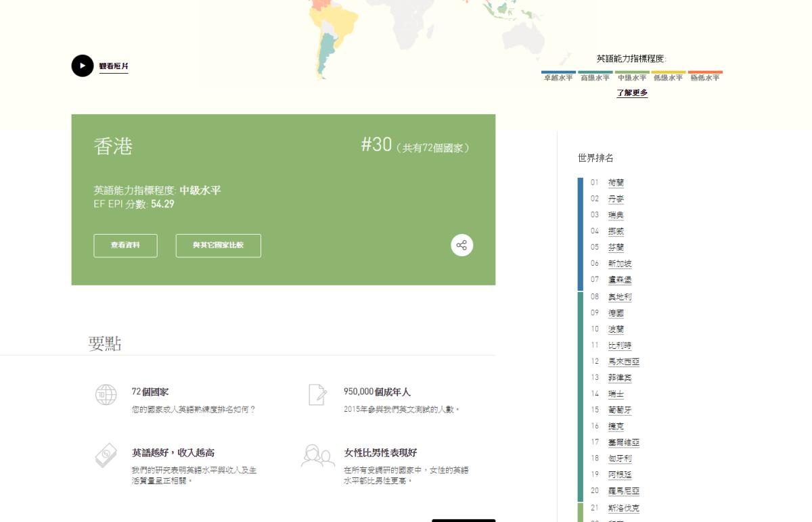
Task: Open ranking 02 丹麥
Action: (x=616, y=199)
